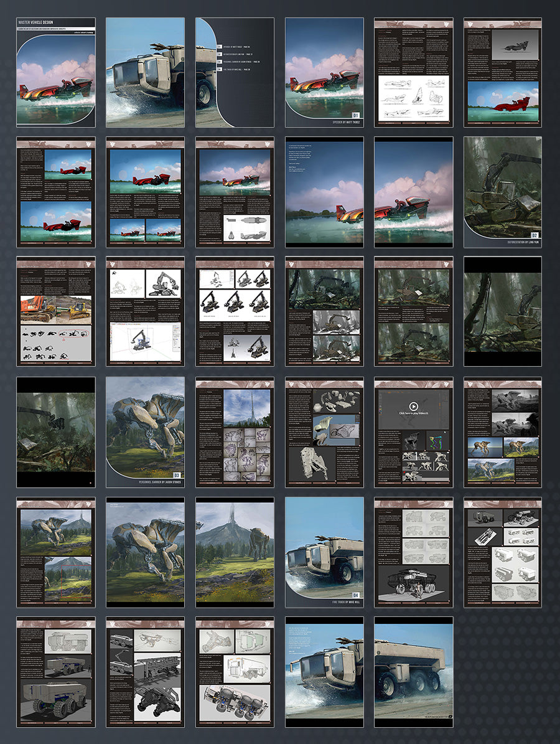Click the chapter badge "01" on the Speeder page
Viewport: 560px width, 744px height.
357,115
